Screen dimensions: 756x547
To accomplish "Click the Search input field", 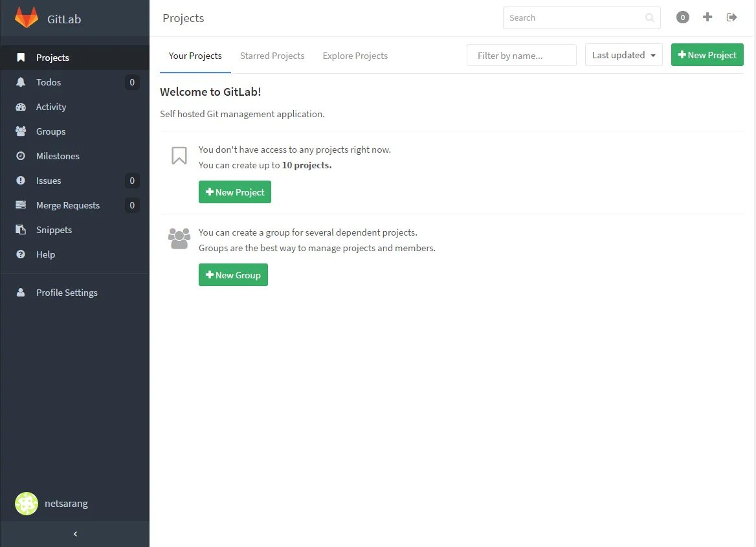I will (x=581, y=18).
